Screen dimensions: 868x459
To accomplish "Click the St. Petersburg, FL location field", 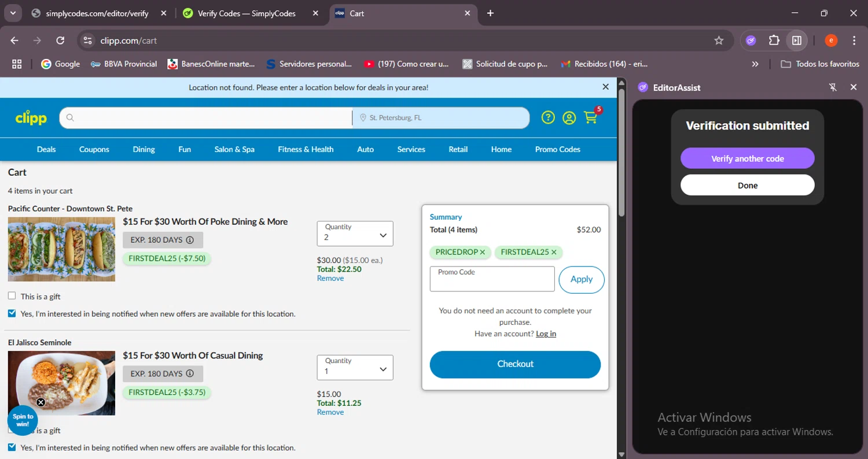I will (441, 118).
